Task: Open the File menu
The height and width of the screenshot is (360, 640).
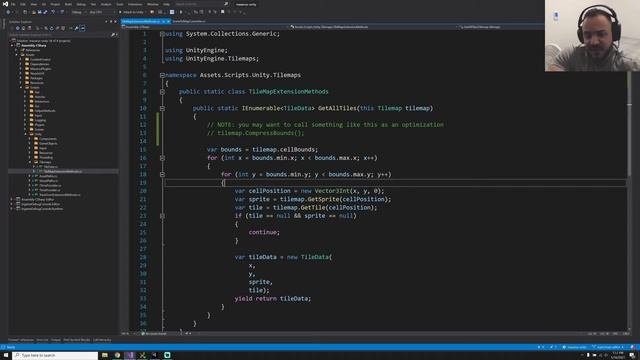Action: (13, 4)
